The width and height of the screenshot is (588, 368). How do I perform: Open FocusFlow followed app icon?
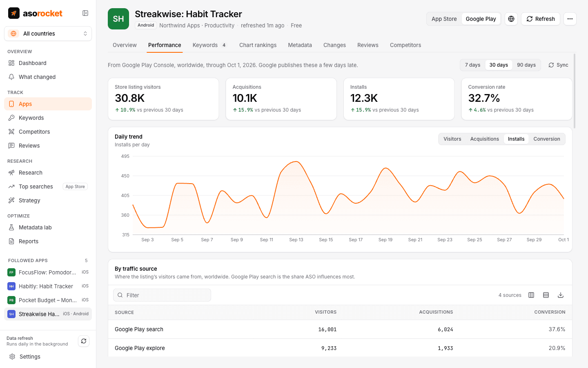coord(11,272)
